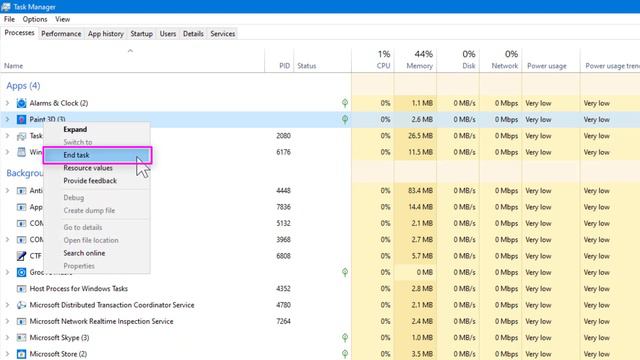Switch to the Performance tab
The width and height of the screenshot is (640, 360).
[x=61, y=34]
